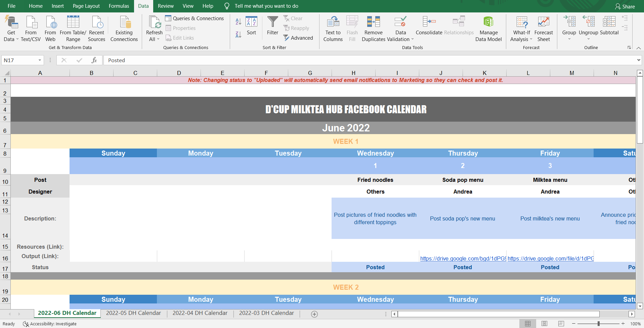Open Advanced filter options
Image resolution: width=644 pixels, height=328 pixels.
point(298,38)
